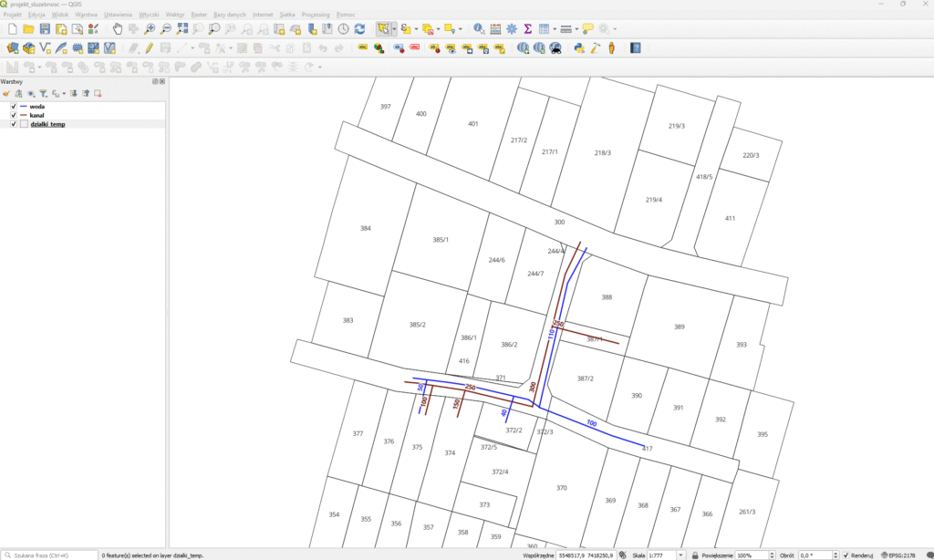Select the Pan Map hand tool
This screenshot has width=934, height=560.
pyautogui.click(x=118, y=29)
